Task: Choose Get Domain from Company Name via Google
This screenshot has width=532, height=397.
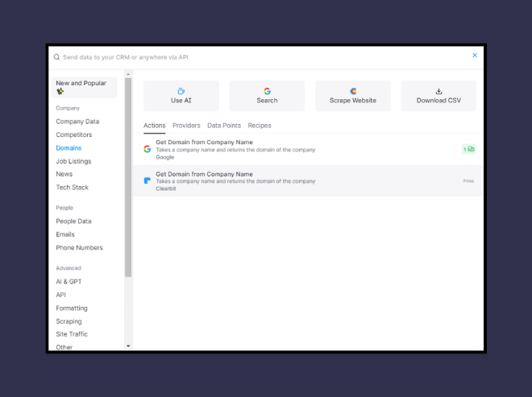Action: point(308,149)
